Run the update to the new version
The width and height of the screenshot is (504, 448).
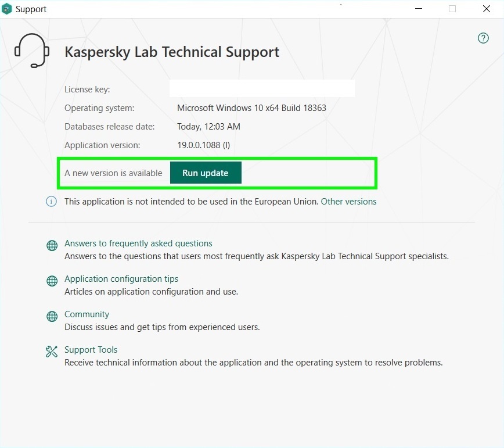click(206, 173)
